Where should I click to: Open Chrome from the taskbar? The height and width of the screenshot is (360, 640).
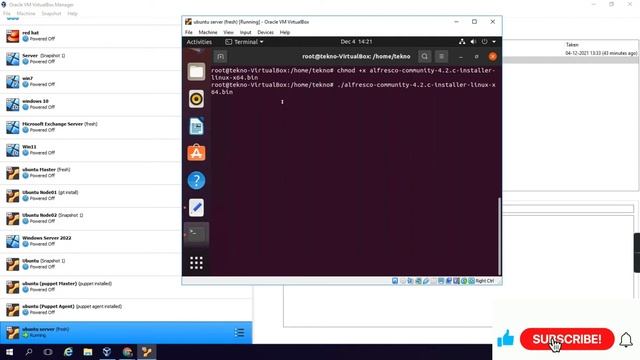click(x=127, y=352)
